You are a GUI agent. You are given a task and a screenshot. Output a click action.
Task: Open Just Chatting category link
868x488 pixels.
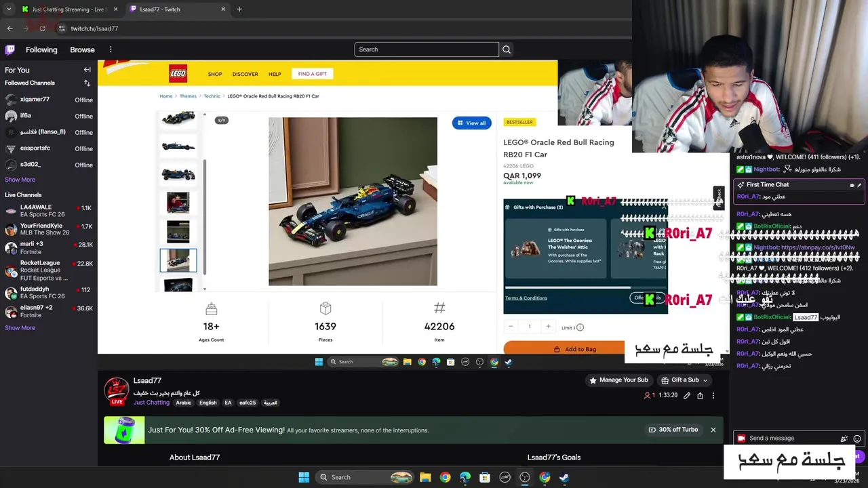click(151, 403)
